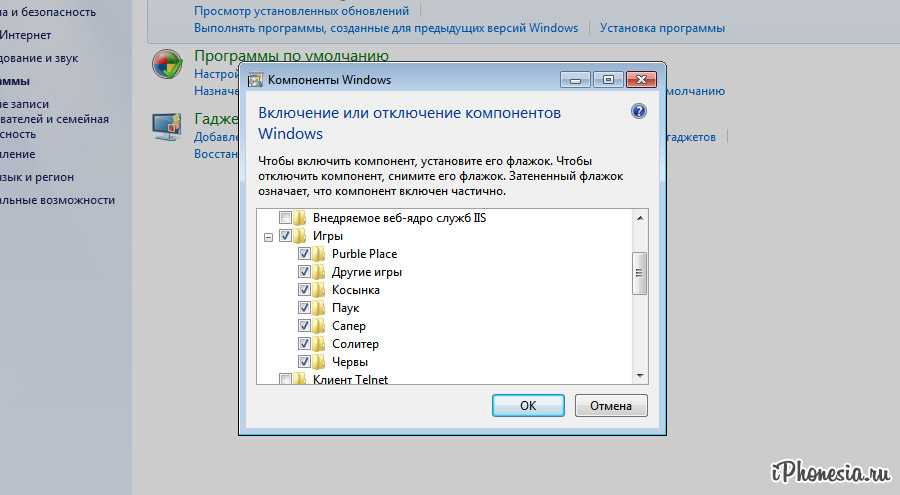
Task: Click the Отмена button
Action: (611, 405)
